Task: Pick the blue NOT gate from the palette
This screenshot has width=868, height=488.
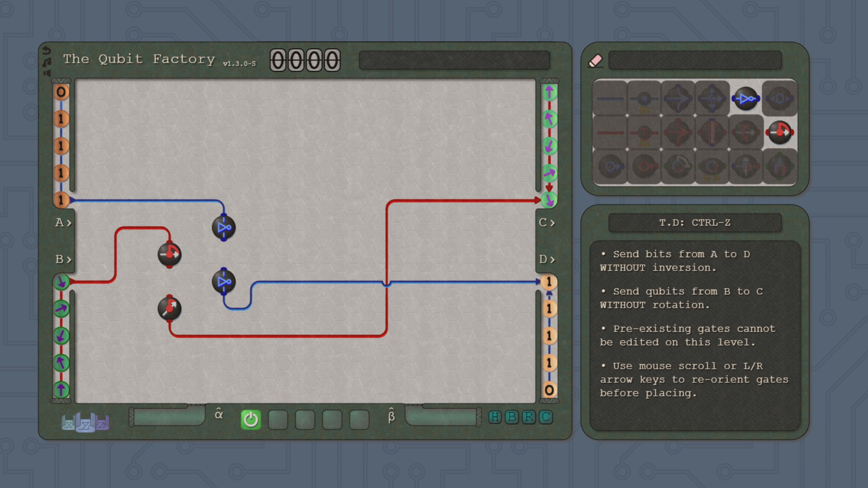Action: point(746,99)
